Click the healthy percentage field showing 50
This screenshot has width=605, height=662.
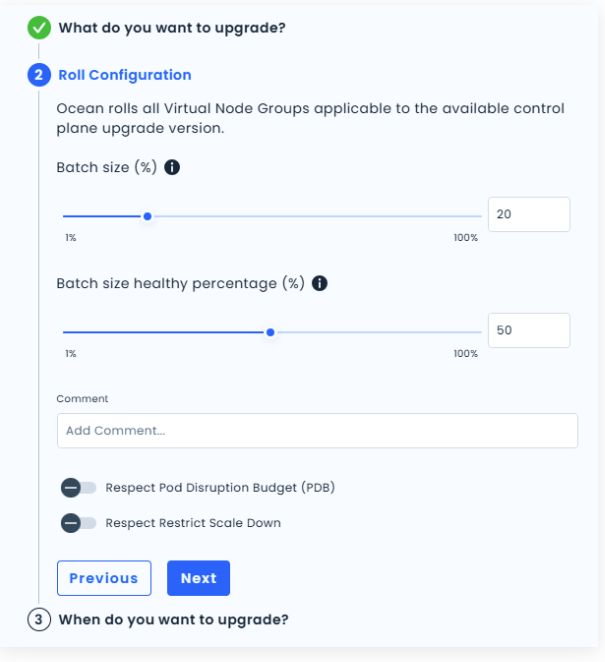[x=528, y=330]
